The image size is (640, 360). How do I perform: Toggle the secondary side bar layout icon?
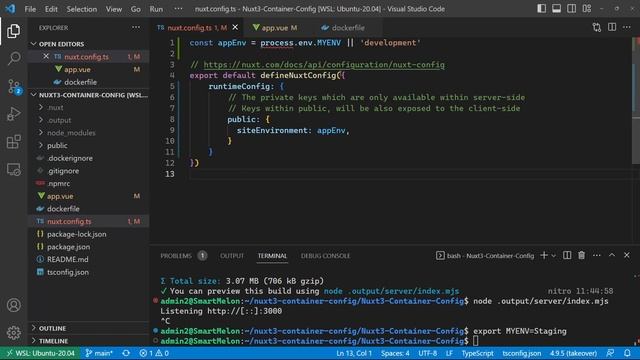571,9
